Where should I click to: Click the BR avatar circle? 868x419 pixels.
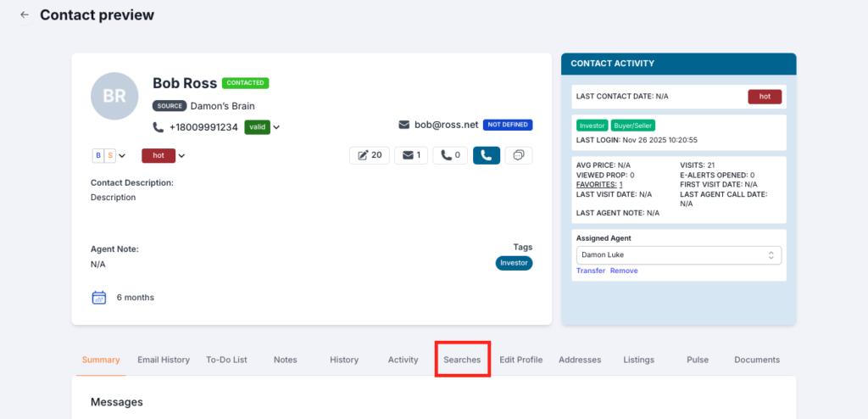[x=114, y=96]
